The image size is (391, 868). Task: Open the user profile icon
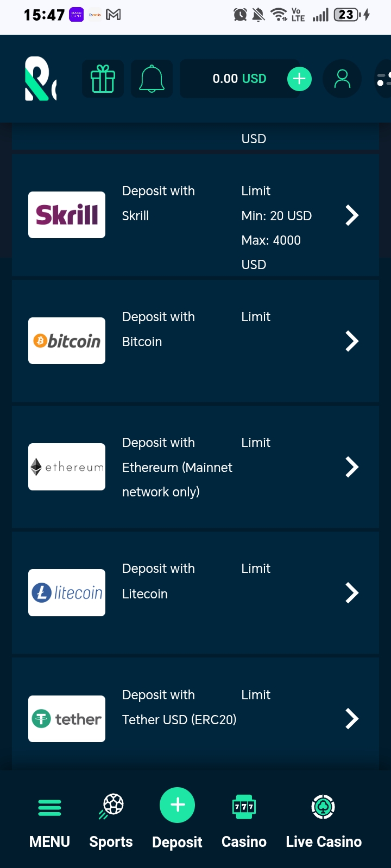click(342, 79)
